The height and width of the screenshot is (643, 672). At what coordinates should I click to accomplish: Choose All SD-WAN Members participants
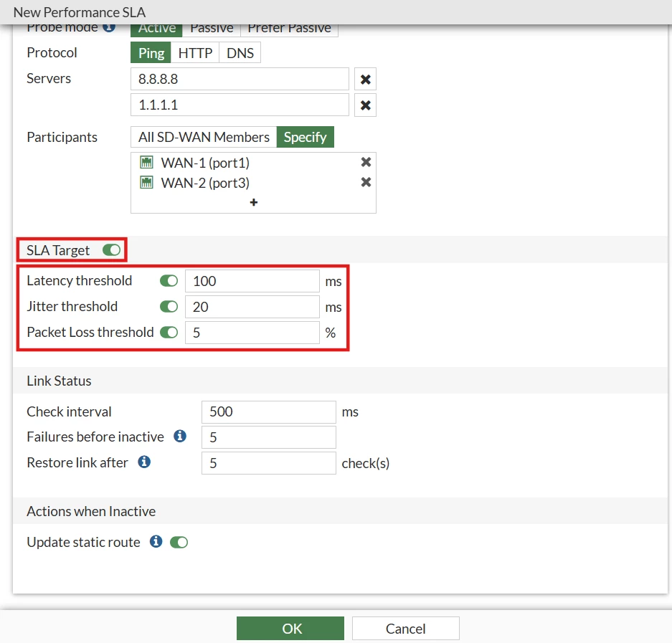(204, 137)
